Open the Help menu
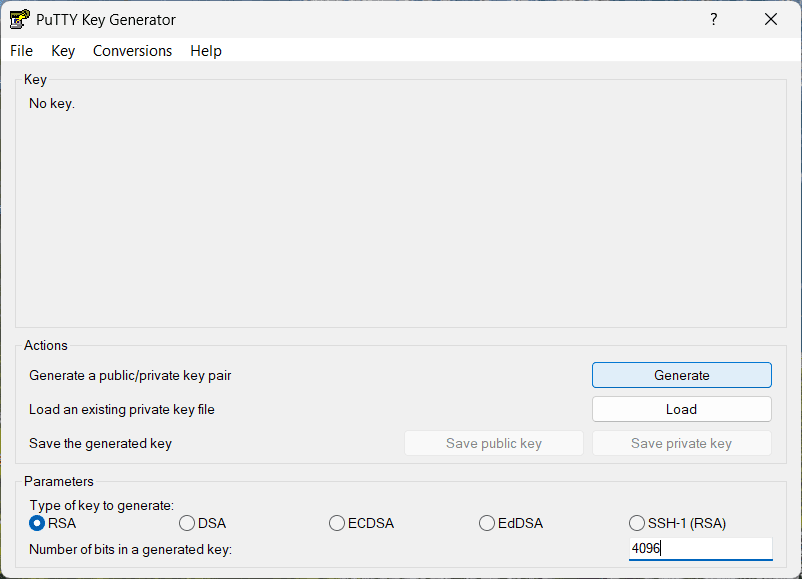The height and width of the screenshot is (579, 802). click(x=206, y=51)
